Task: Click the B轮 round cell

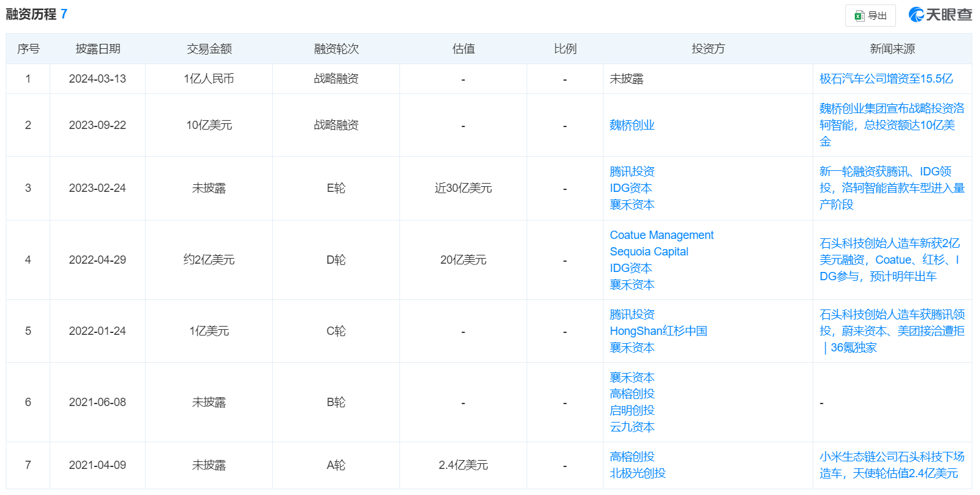Action: 336,402
